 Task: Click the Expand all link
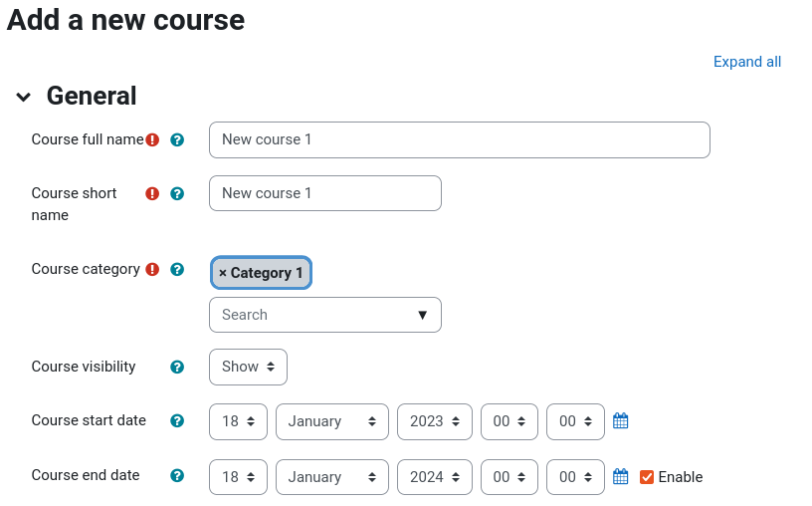pos(747,62)
